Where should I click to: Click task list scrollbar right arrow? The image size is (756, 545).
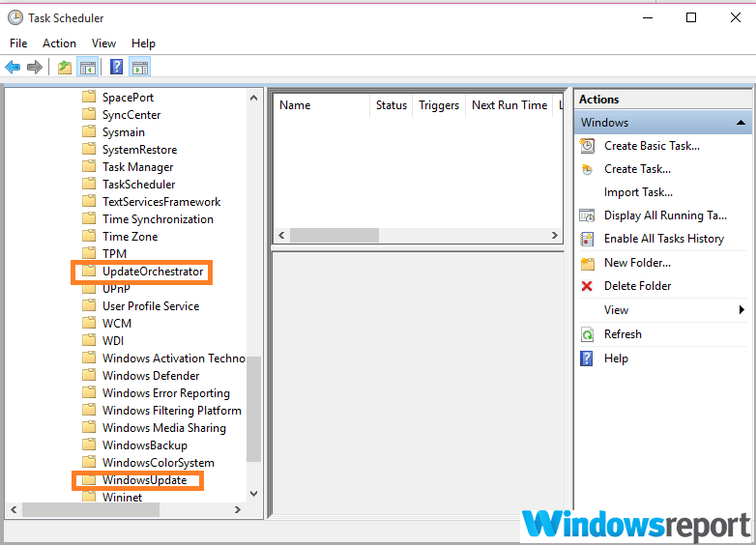[x=555, y=235]
